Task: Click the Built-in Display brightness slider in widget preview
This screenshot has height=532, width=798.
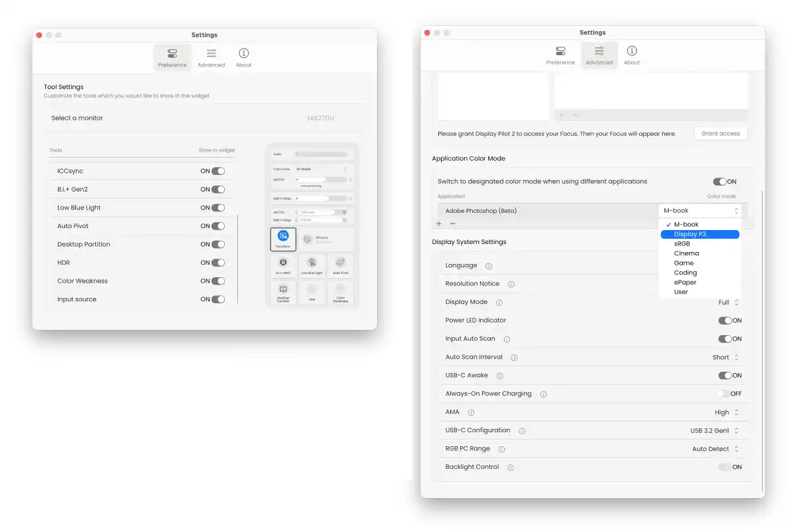Action: pos(313,198)
